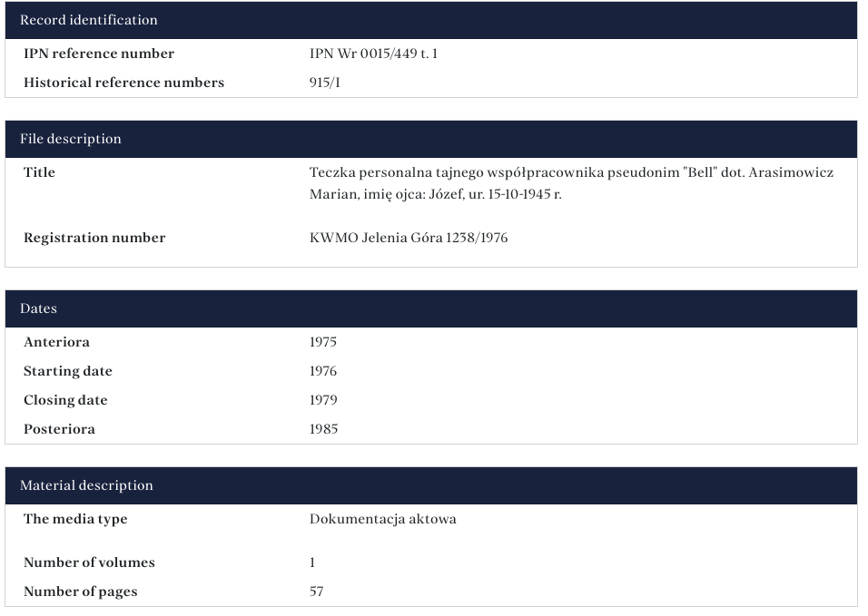Click the Registration number label
The image size is (868, 616).
click(94, 238)
